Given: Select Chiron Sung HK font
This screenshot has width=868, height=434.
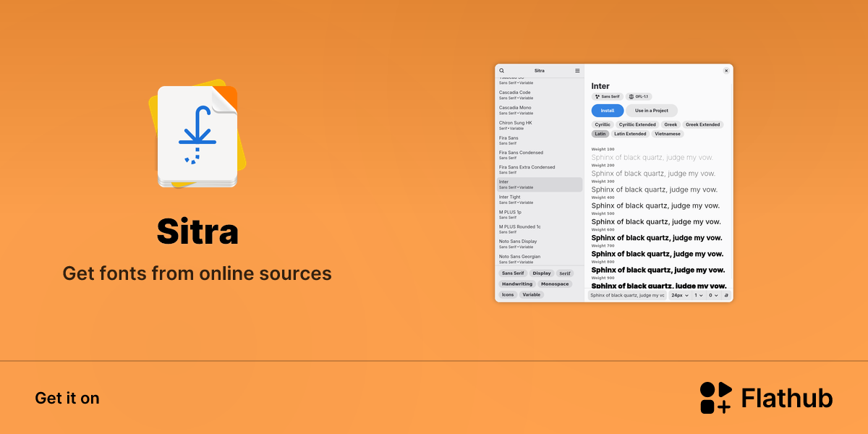Looking at the screenshot, I should point(540,125).
